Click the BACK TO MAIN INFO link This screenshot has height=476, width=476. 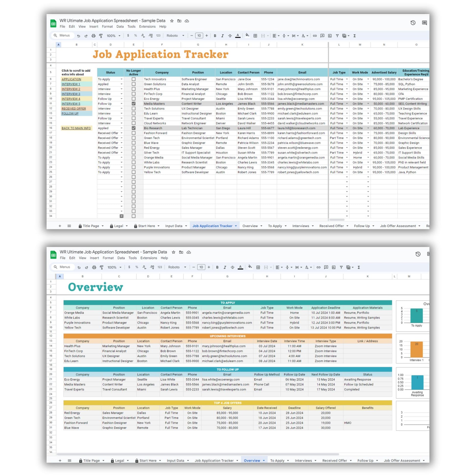[x=76, y=128]
